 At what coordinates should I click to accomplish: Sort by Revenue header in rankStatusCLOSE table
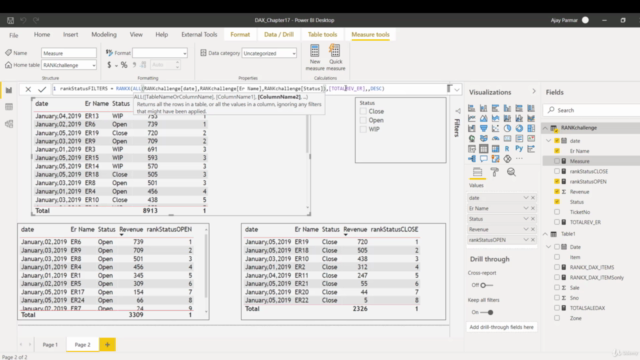(x=355, y=229)
